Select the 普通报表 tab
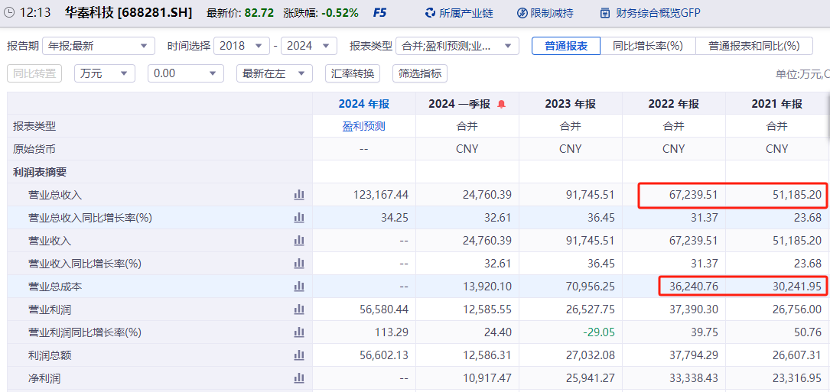The height and width of the screenshot is (392, 830). (x=566, y=46)
